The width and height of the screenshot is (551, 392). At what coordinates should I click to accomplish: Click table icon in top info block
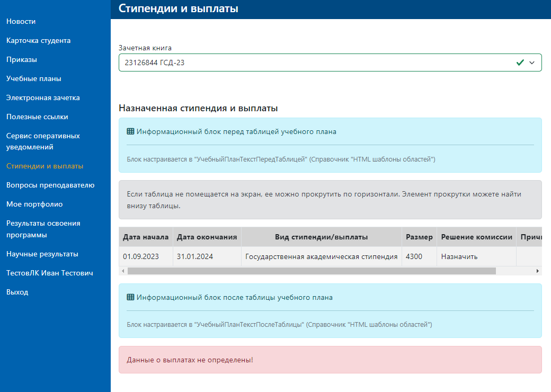coord(130,132)
